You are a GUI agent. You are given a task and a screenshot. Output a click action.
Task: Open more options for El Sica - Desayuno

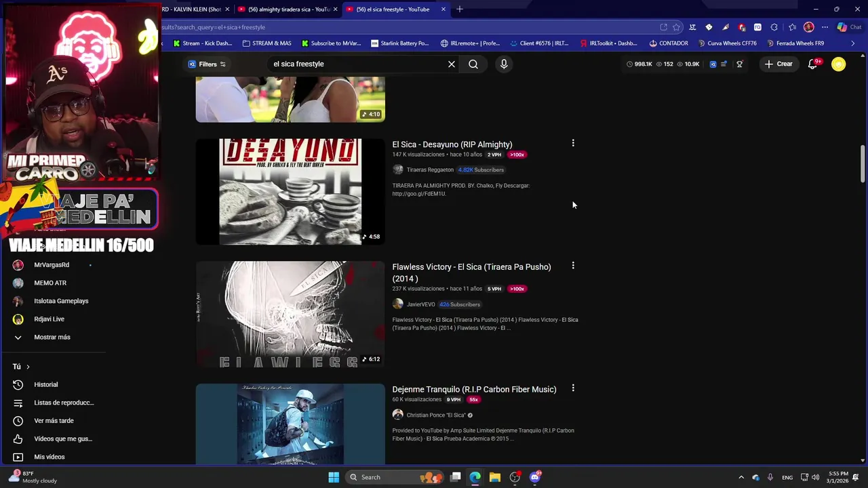coord(573,143)
